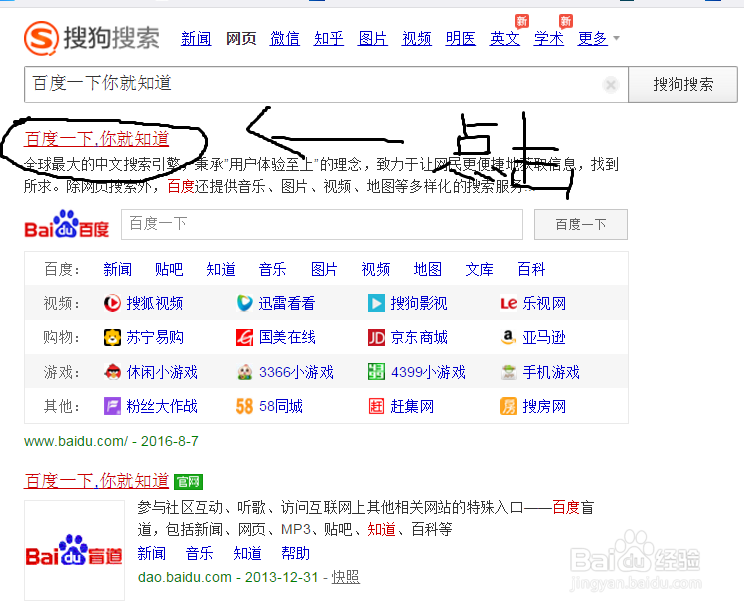Click the 搜房网 orange icon

[508, 406]
